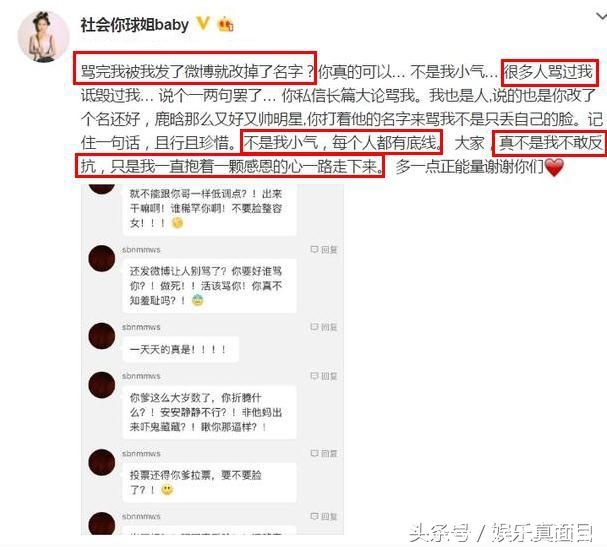Click the membership crown icon beside username
The image size is (607, 550).
(x=226, y=24)
